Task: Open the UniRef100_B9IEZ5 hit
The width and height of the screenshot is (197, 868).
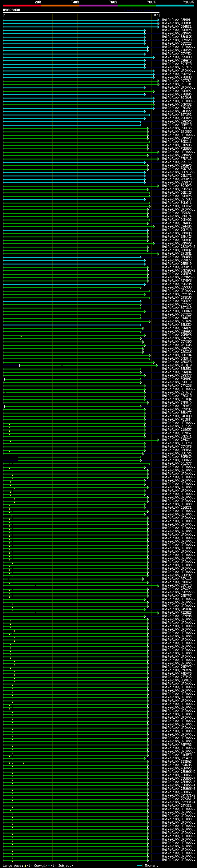Action: pos(177,64)
